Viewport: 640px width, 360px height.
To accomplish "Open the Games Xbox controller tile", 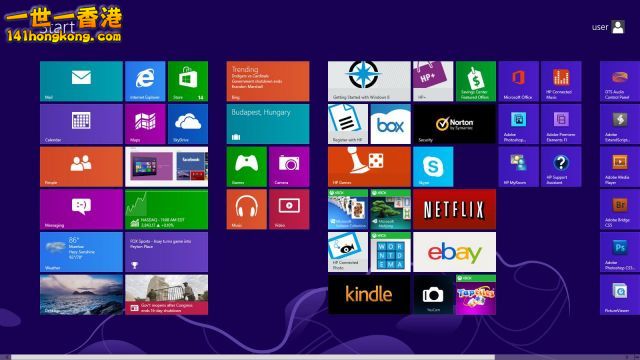I will click(247, 167).
